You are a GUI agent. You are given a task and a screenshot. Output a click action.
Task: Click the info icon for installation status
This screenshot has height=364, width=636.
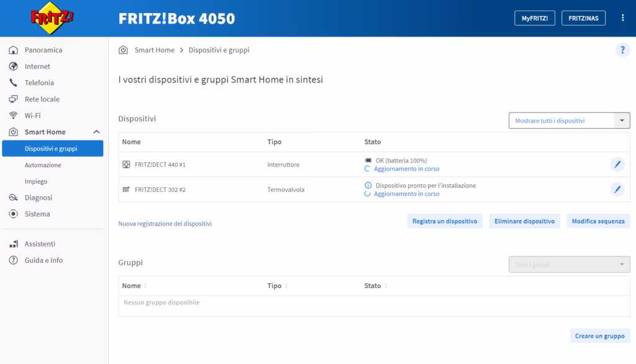[x=368, y=186]
